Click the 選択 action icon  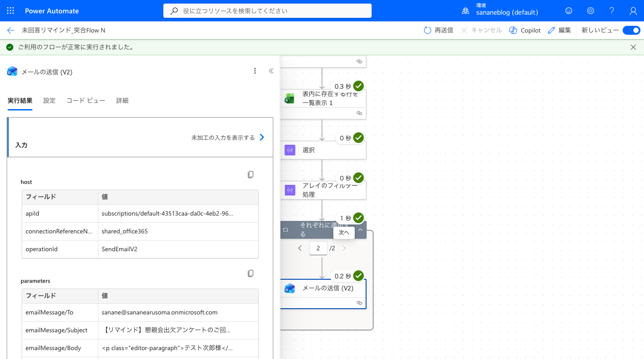coord(290,151)
